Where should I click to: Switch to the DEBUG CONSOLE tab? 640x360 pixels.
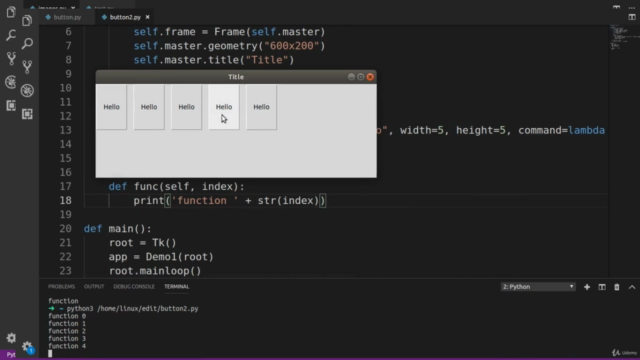[134, 287]
